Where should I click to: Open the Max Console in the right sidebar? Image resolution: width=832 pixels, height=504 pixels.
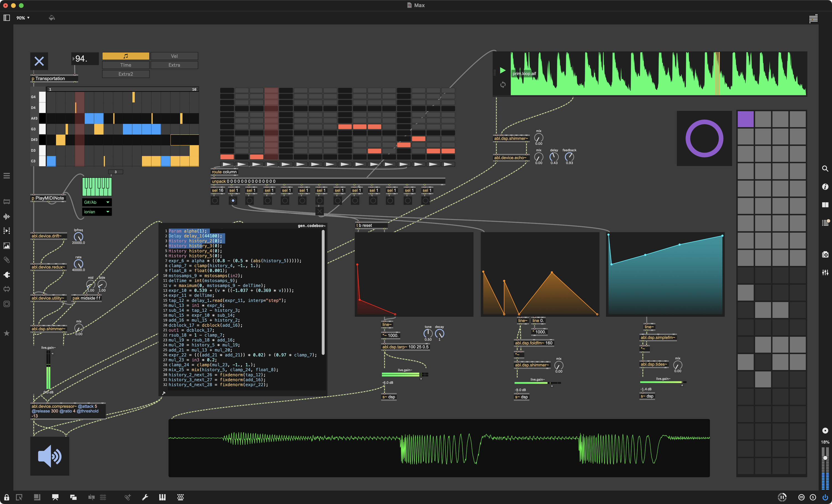click(826, 222)
